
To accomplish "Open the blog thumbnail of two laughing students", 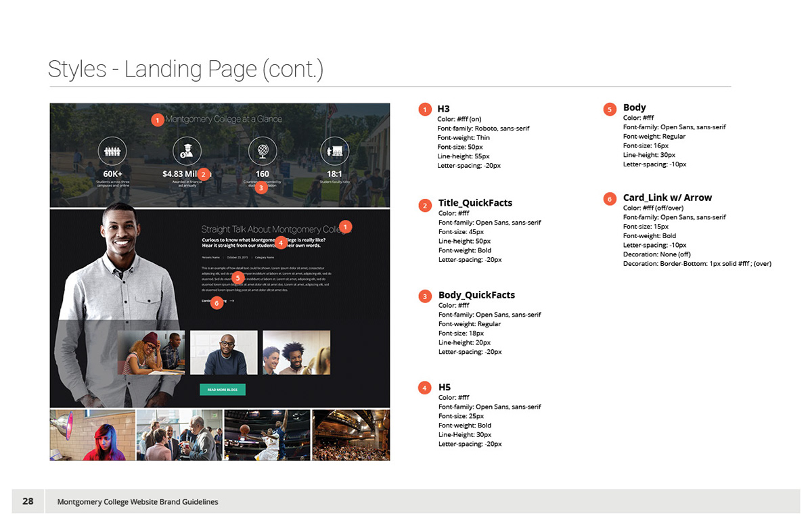I will [296, 352].
